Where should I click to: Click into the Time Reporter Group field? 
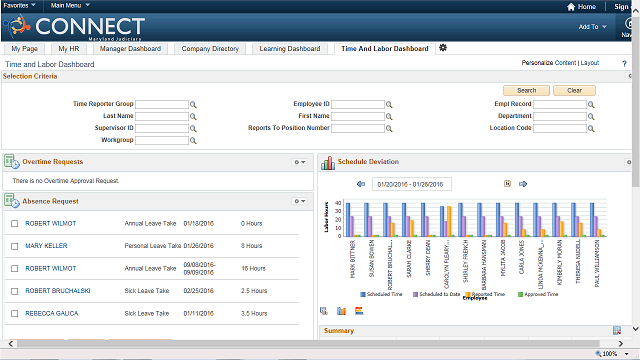click(x=162, y=104)
